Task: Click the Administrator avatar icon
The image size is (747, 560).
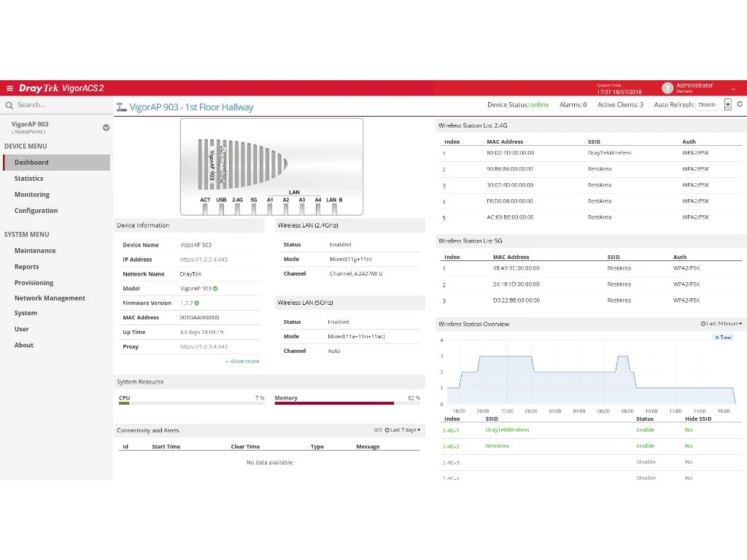Action: (x=667, y=88)
